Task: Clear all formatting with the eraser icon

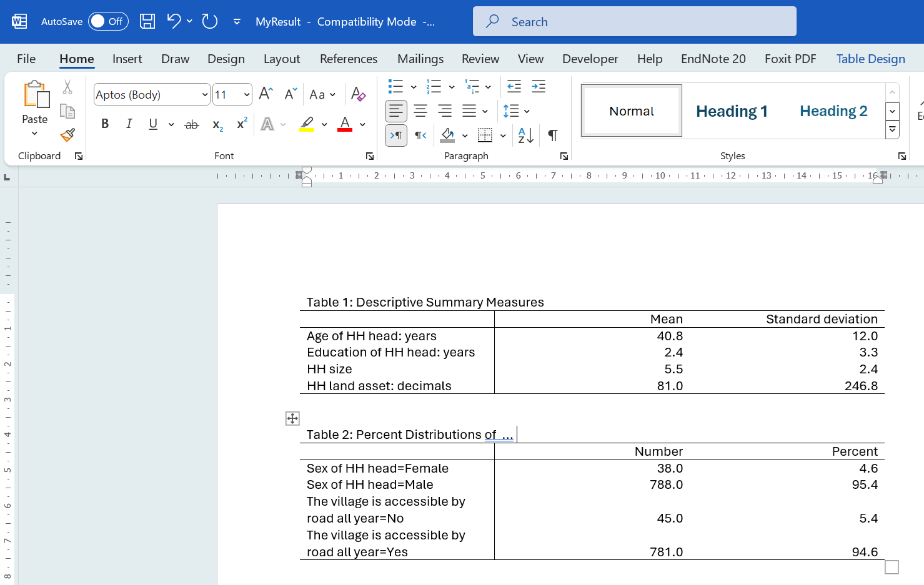Action: (x=358, y=94)
